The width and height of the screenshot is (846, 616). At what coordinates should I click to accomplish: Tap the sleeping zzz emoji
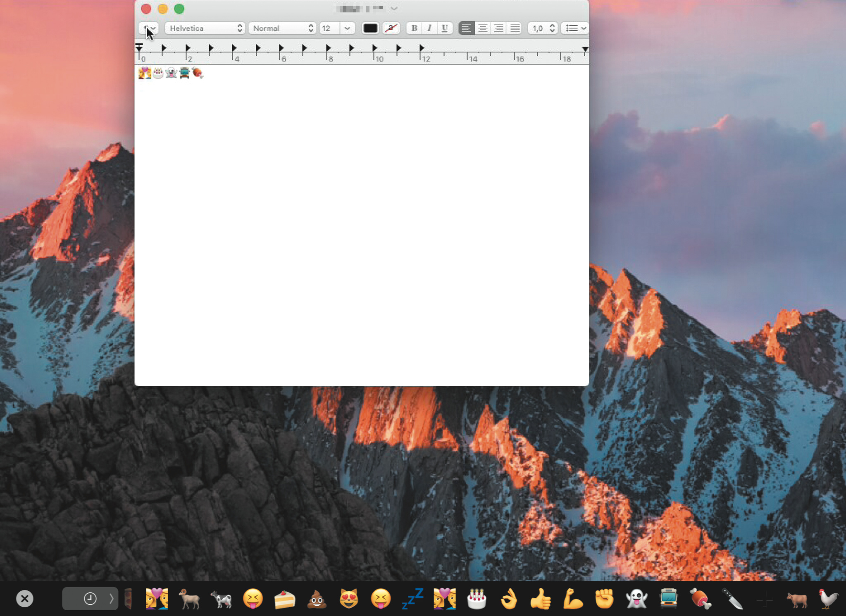point(412,599)
